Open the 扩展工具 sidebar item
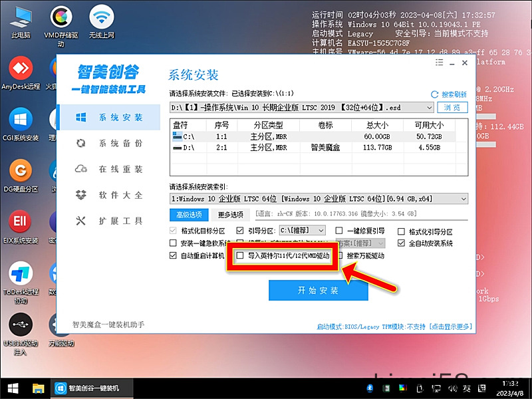The image size is (532, 399). [108, 221]
